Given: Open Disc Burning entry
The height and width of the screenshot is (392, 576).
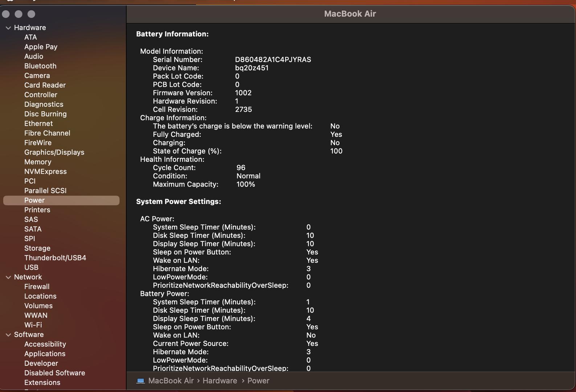Looking at the screenshot, I should pos(45,114).
